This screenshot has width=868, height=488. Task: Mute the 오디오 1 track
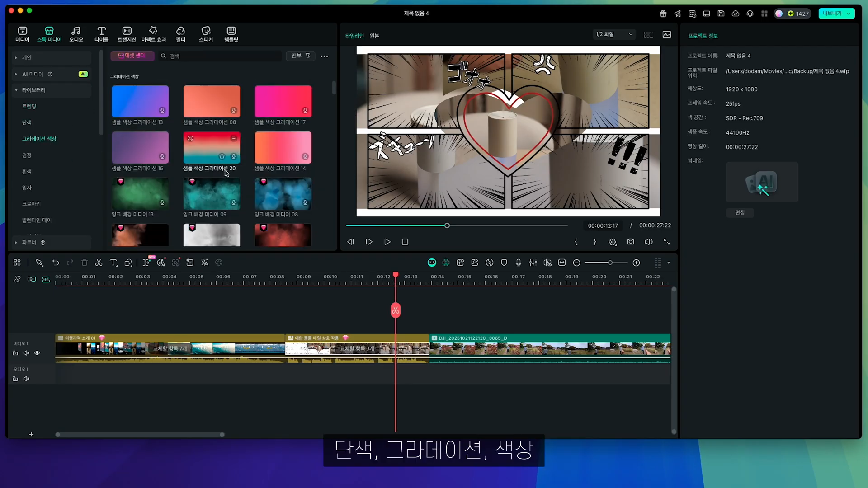click(26, 379)
